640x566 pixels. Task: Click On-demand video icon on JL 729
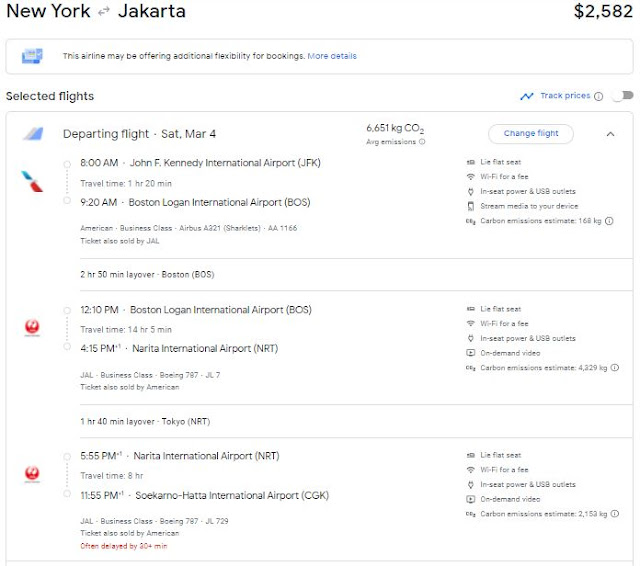[471, 499]
